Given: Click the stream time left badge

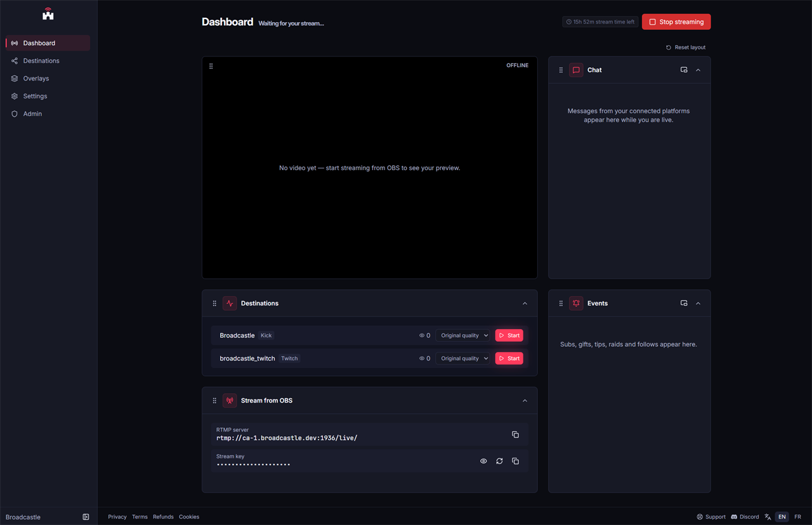Looking at the screenshot, I should (x=600, y=22).
